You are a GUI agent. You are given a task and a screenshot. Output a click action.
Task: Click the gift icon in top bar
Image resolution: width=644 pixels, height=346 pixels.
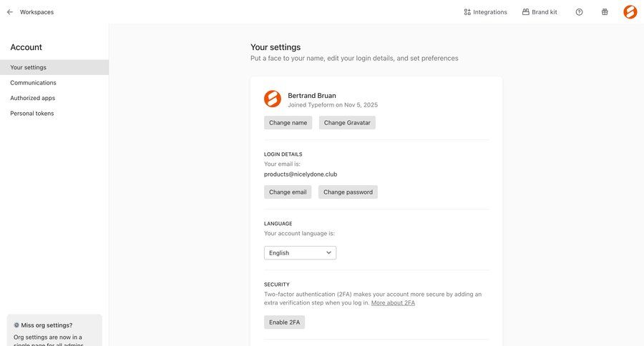pos(605,12)
